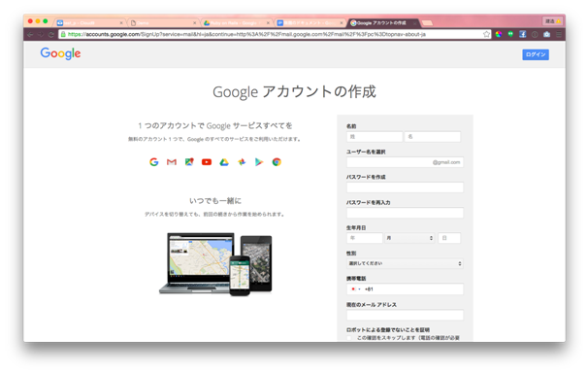Reload the page with the refresh icon
The height and width of the screenshot is (374, 588).
(x=51, y=34)
